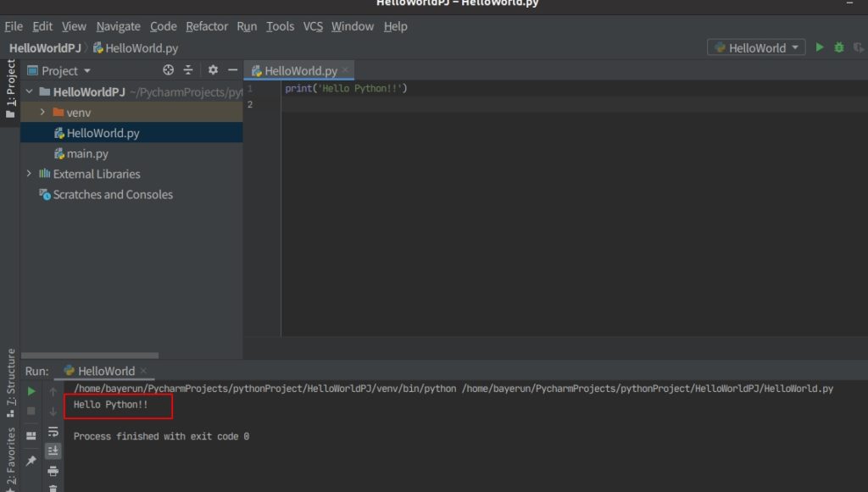868x492 pixels.
Task: Run HelloWorld with the top toolbar play icon
Action: point(820,47)
